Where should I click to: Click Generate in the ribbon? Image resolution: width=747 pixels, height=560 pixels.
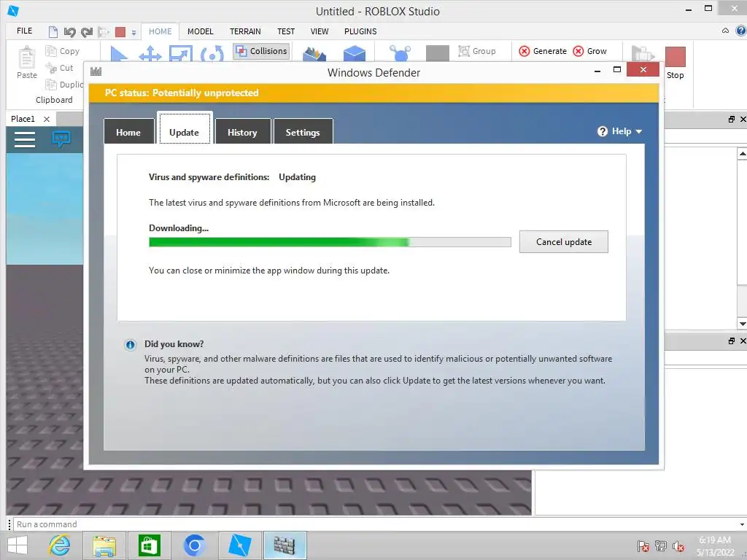tap(543, 51)
